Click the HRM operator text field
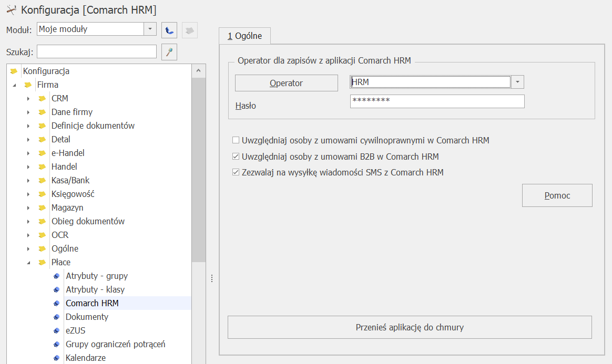The image size is (612, 364). pos(431,82)
